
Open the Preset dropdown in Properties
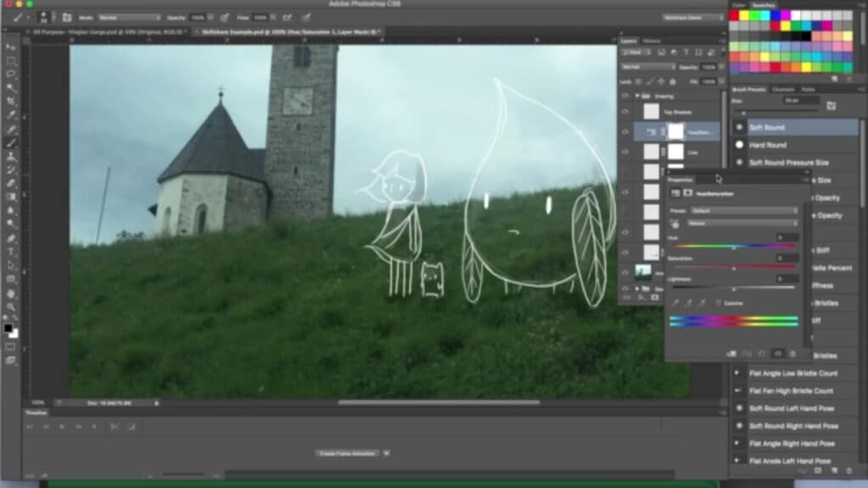click(x=740, y=209)
